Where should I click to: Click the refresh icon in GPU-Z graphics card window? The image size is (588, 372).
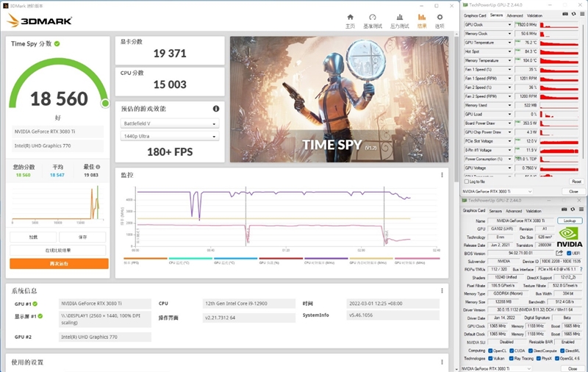(x=573, y=210)
